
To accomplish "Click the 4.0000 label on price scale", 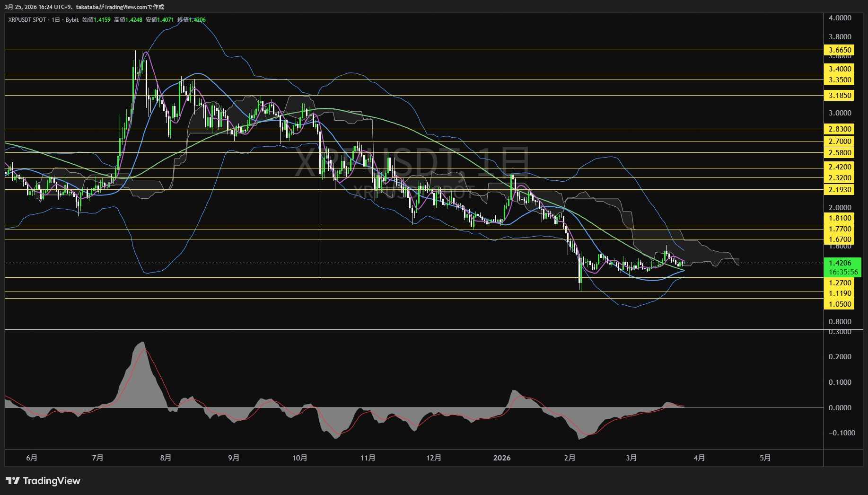I will click(840, 18).
